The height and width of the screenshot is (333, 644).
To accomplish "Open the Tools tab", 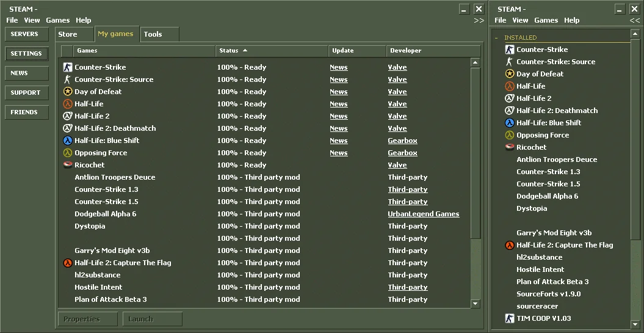I will (153, 34).
